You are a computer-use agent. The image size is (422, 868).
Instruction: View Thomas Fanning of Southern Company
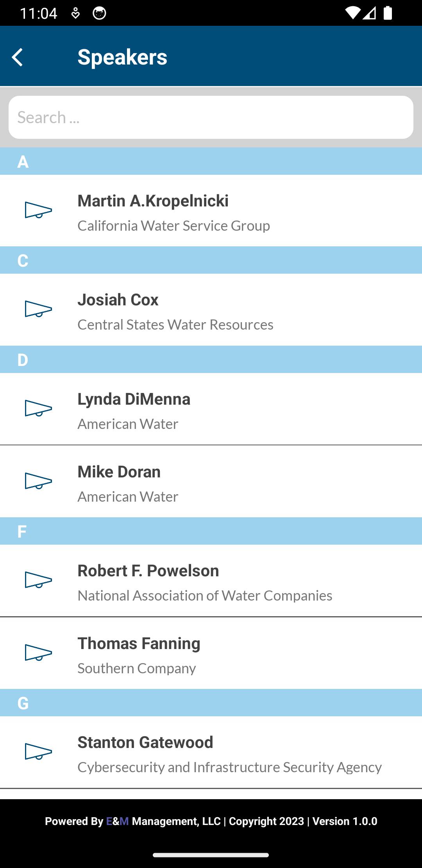point(211,653)
